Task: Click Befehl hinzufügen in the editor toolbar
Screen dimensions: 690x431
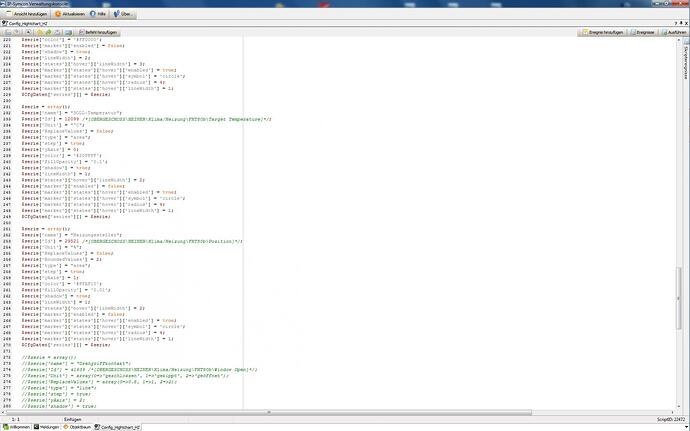Action: (98, 33)
